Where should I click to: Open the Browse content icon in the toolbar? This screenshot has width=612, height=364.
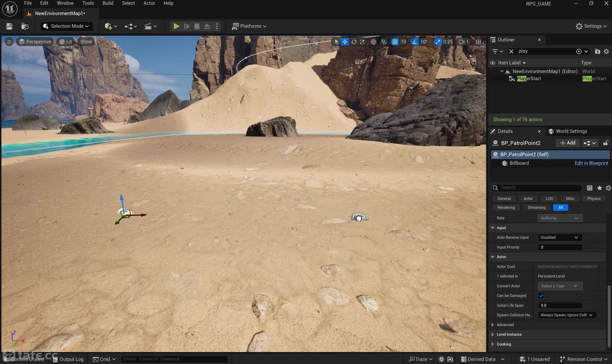point(25,26)
